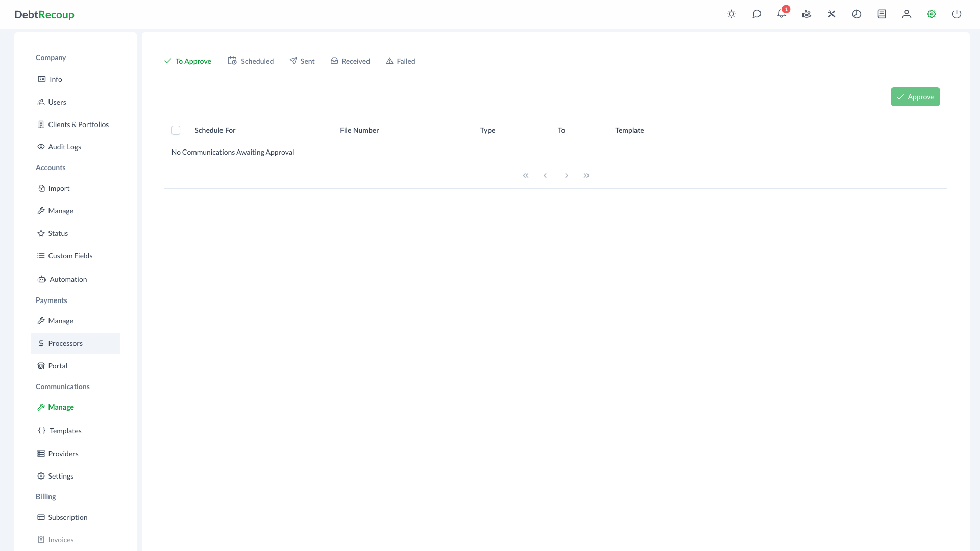Open reports with the pie chart icon
Image resolution: width=980 pixels, height=551 pixels.
[856, 14]
